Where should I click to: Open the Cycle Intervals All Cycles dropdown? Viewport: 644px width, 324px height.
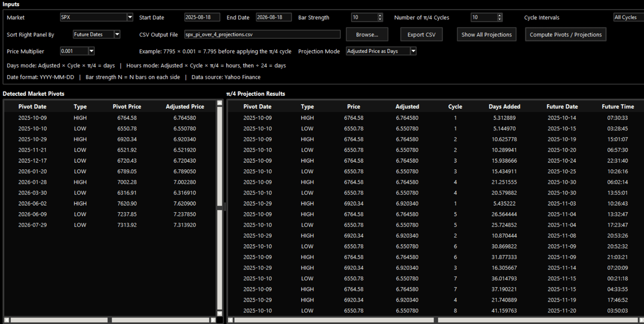pyautogui.click(x=629, y=18)
